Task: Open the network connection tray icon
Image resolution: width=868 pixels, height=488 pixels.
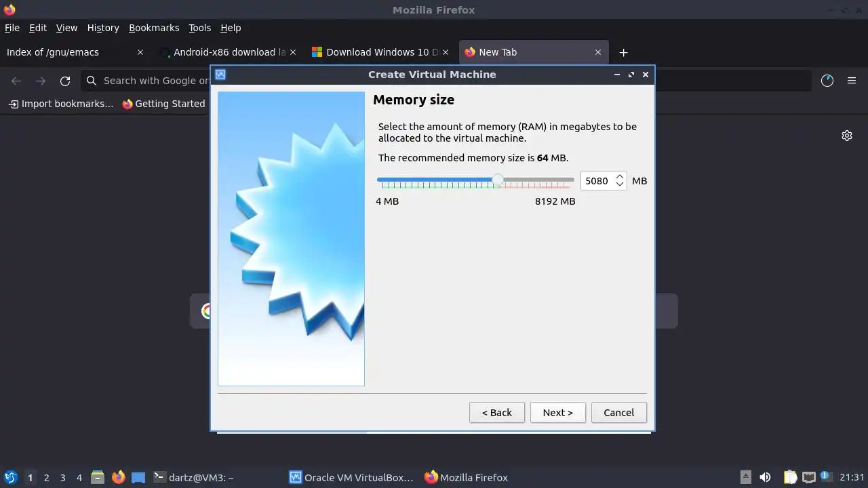Action: (x=808, y=477)
